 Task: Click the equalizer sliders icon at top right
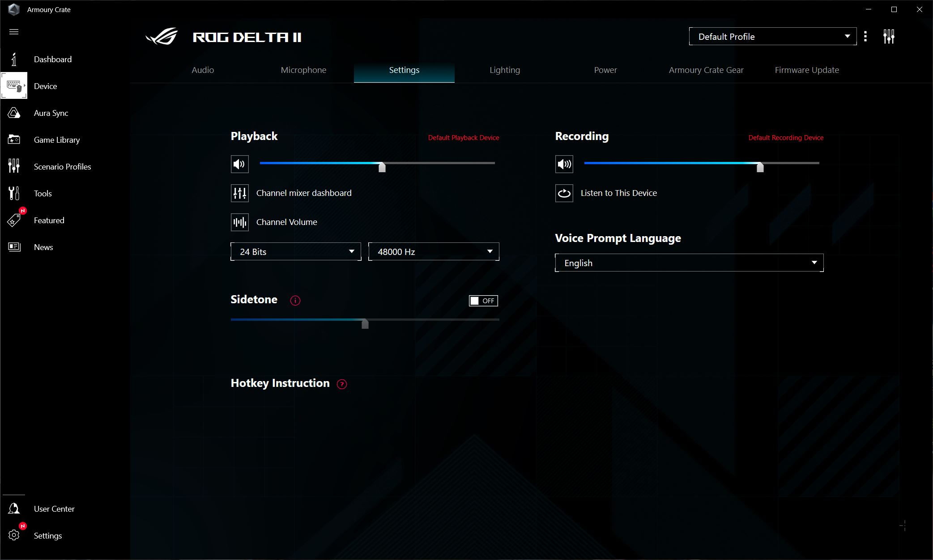(x=889, y=36)
